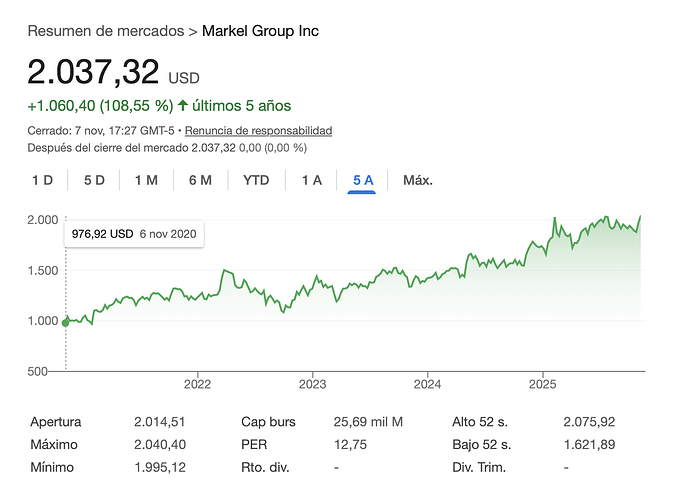Click the Rto. div. label

(x=265, y=467)
